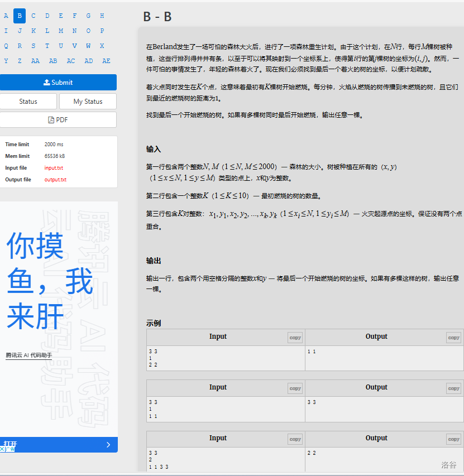
Task: Go to problem T
Action: coord(47,46)
